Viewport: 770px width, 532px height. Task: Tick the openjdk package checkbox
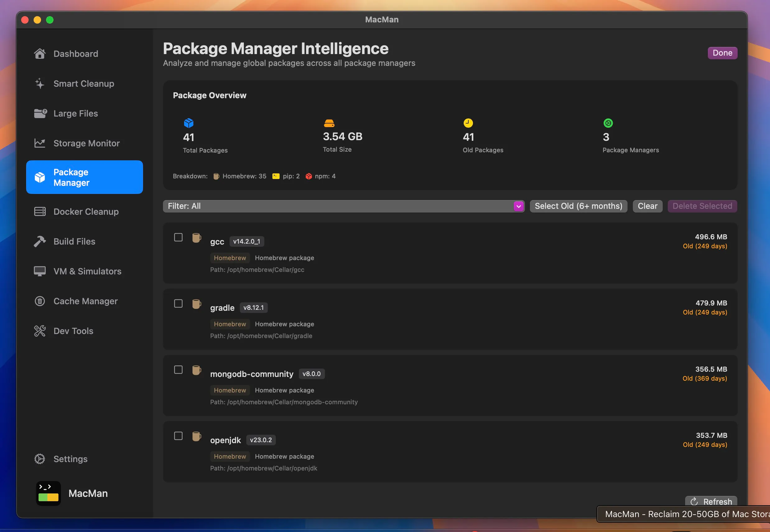pyautogui.click(x=178, y=436)
